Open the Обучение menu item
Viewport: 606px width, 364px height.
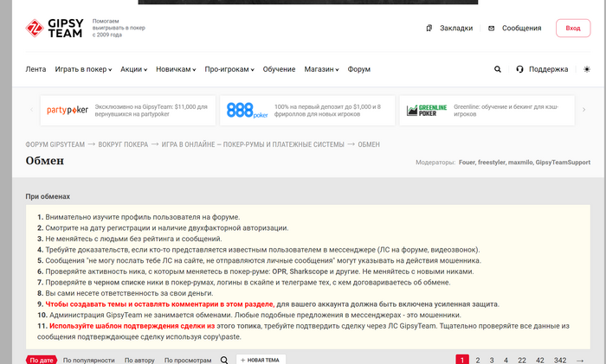(x=279, y=69)
